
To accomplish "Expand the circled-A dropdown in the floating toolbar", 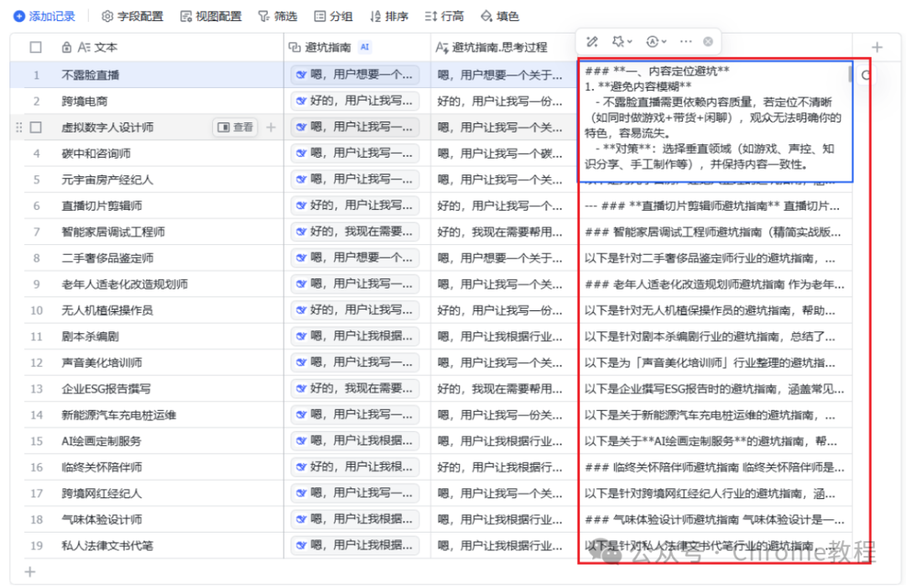I will 656,42.
